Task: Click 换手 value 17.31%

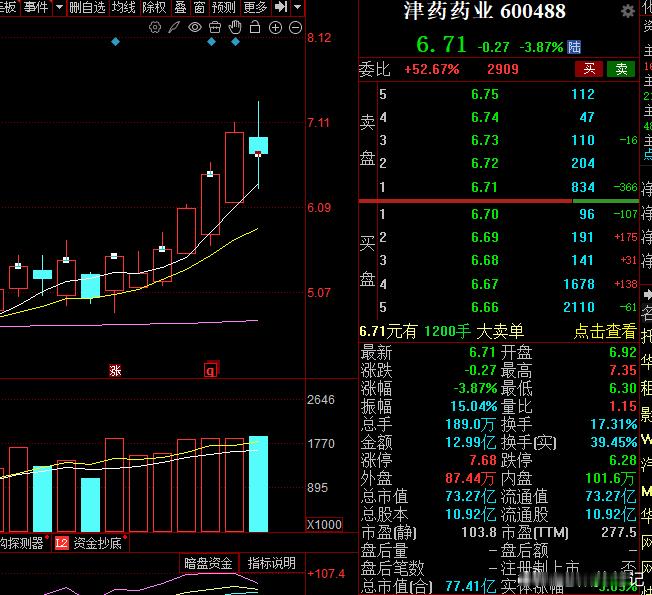Action: [614, 424]
